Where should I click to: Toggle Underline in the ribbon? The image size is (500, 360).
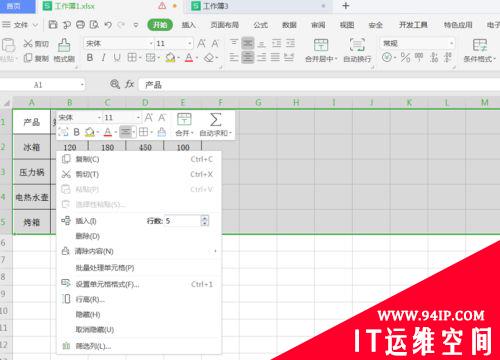(117, 58)
